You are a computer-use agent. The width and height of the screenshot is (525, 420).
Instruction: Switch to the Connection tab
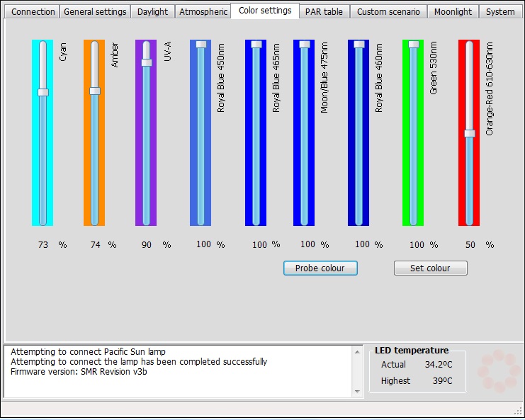tap(33, 12)
